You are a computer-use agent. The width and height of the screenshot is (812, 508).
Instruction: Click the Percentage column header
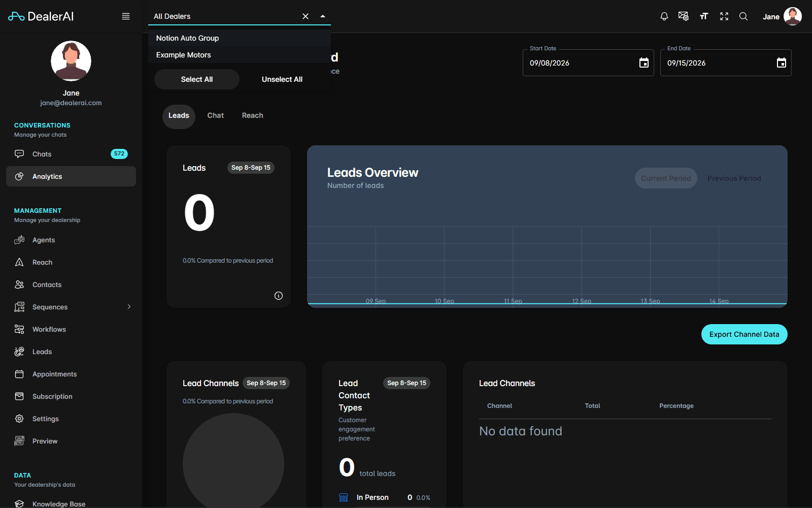click(676, 406)
